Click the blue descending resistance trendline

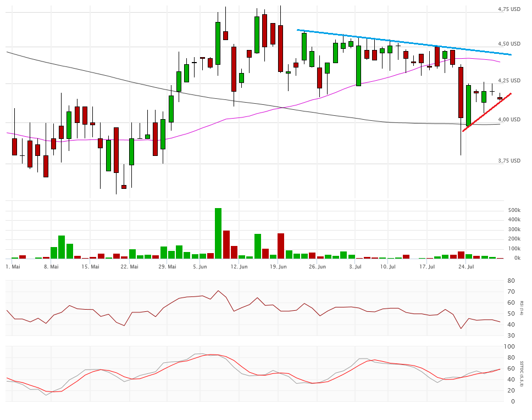(404, 42)
